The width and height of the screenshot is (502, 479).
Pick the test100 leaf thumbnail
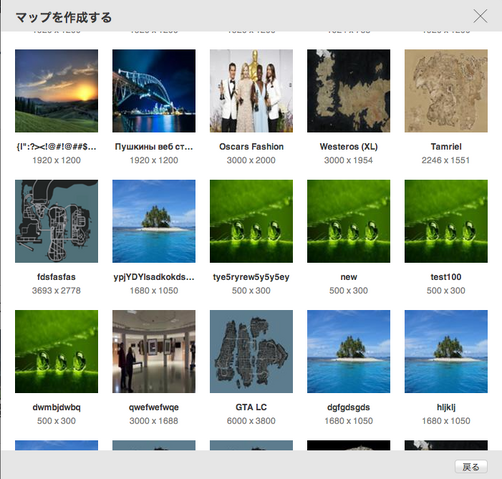(446, 221)
